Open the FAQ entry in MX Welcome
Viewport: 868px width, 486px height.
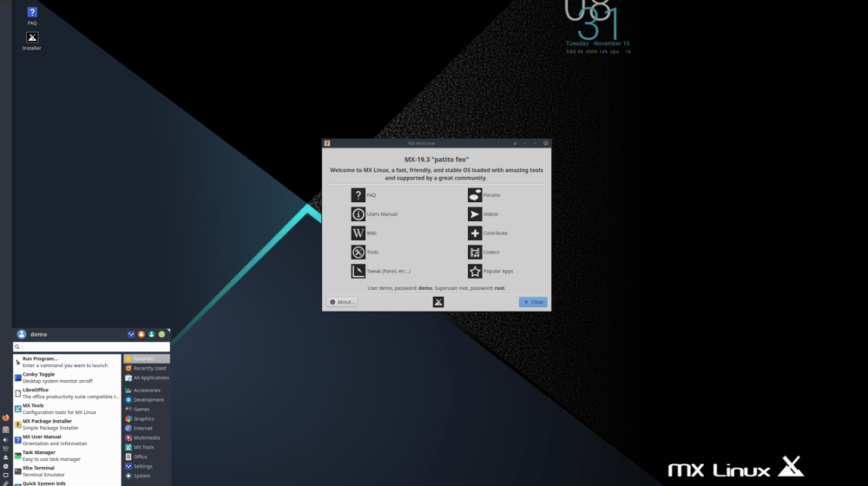[364, 195]
